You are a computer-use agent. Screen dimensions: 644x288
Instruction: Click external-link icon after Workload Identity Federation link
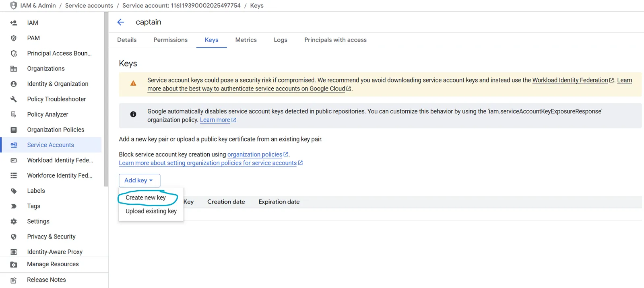point(611,80)
